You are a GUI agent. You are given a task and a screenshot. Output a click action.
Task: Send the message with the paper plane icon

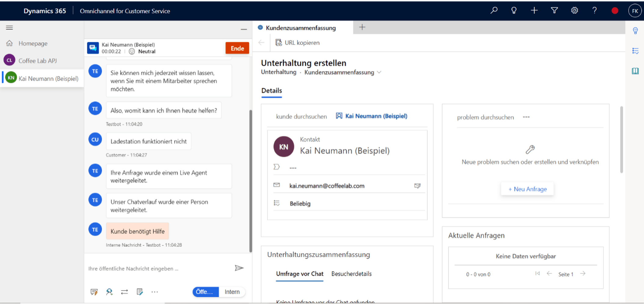[x=239, y=268]
